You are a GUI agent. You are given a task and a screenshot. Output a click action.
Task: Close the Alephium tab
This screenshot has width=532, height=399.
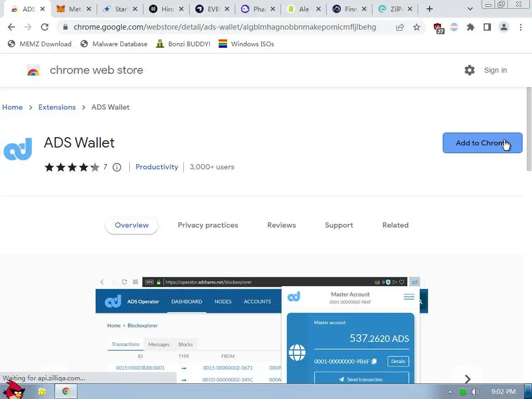point(318,9)
